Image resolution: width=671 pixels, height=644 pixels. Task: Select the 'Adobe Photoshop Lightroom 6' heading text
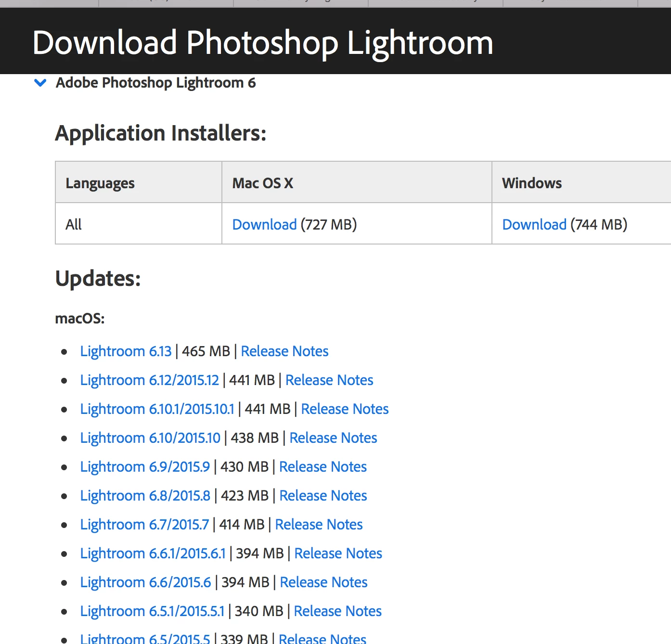click(x=156, y=83)
